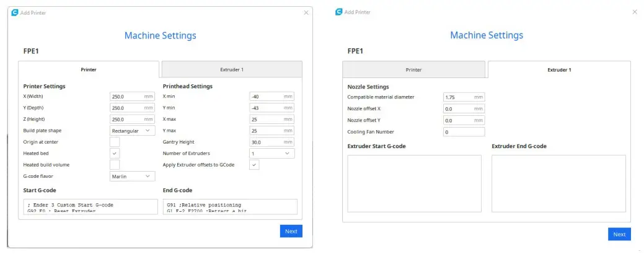Toggle the Heated build volume checkbox
The height and width of the screenshot is (254, 644).
click(115, 165)
